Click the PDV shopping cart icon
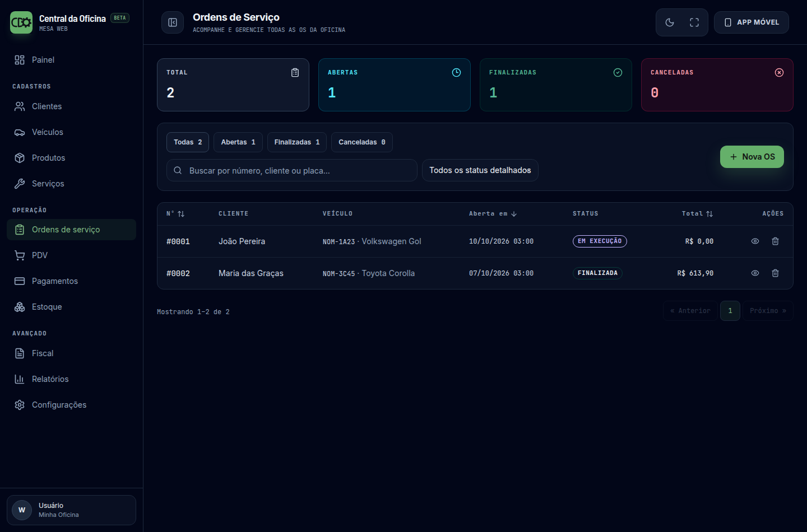This screenshot has width=807, height=532. click(x=20, y=255)
